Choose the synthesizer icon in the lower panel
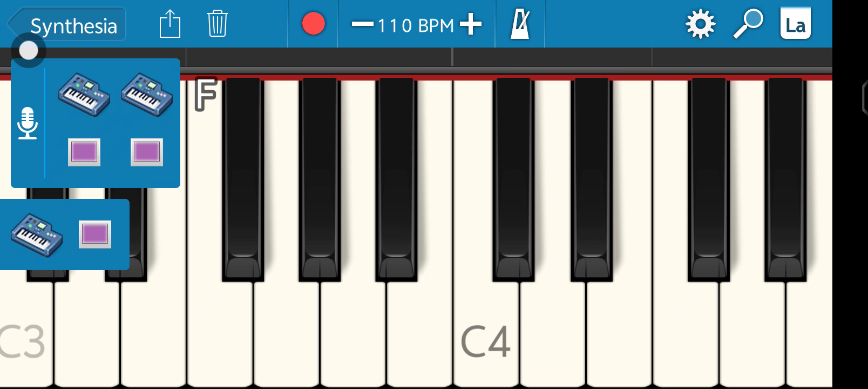The height and width of the screenshot is (389, 868). click(x=37, y=235)
